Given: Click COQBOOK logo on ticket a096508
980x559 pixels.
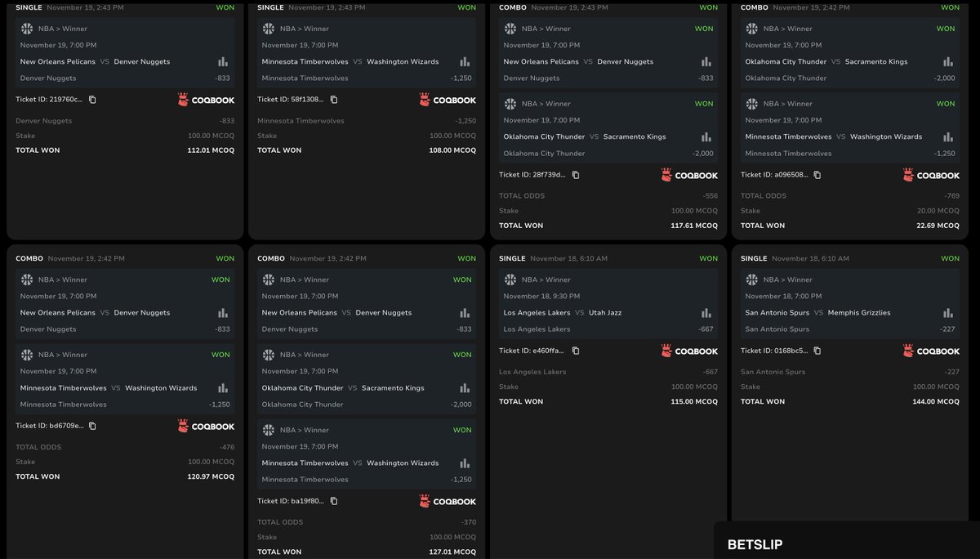Looking at the screenshot, I should click(931, 175).
